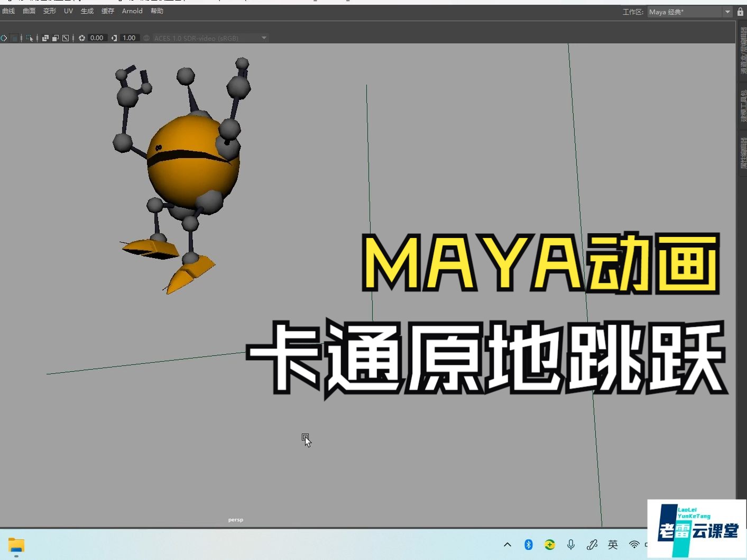
Task: Click the exposure aperture icon in viewport toolbar
Action: (x=81, y=38)
